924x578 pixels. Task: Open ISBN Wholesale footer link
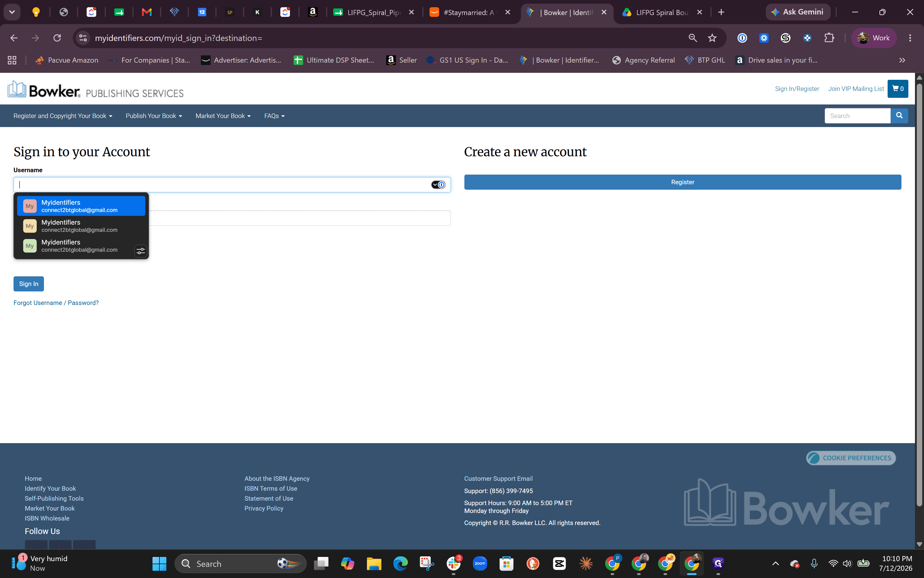point(47,518)
